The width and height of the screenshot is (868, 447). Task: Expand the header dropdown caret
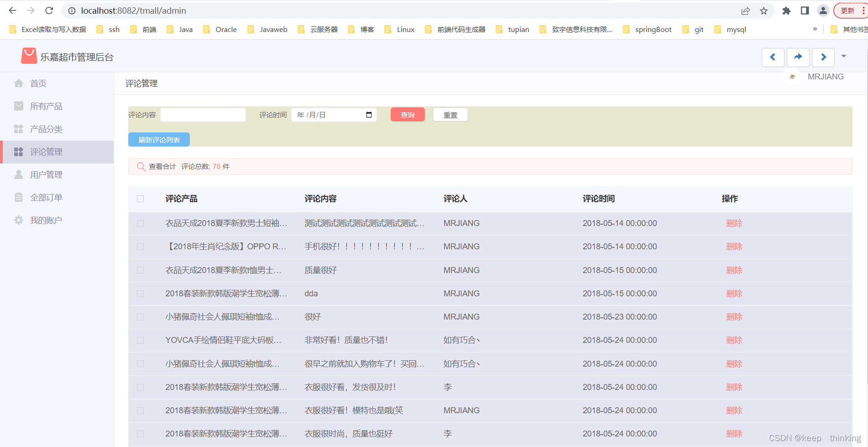click(844, 56)
